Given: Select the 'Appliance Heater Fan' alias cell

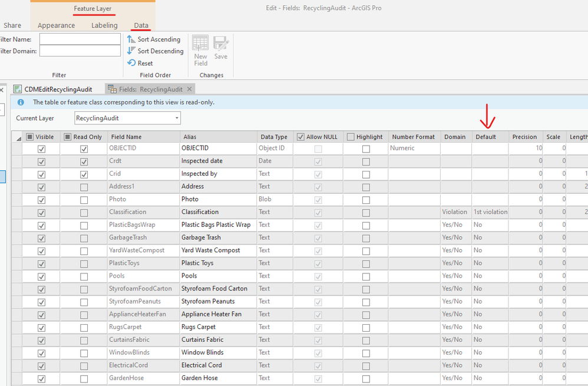Looking at the screenshot, I should pos(218,314).
